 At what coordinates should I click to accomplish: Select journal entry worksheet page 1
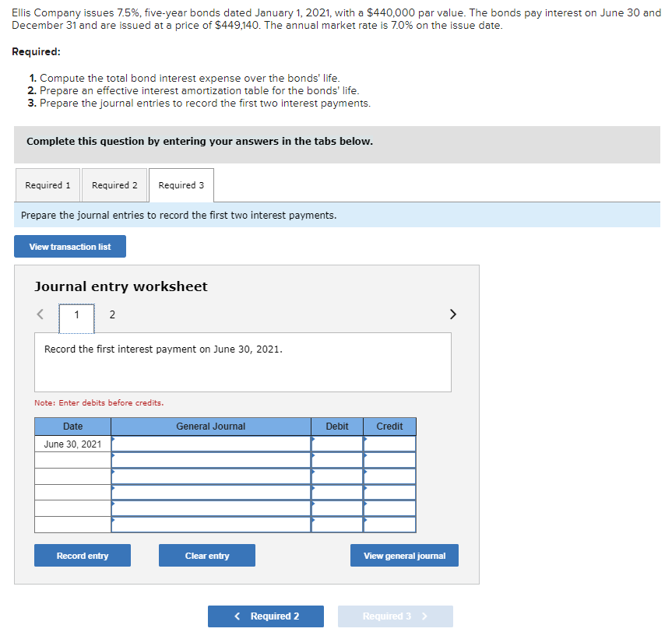pos(77,318)
